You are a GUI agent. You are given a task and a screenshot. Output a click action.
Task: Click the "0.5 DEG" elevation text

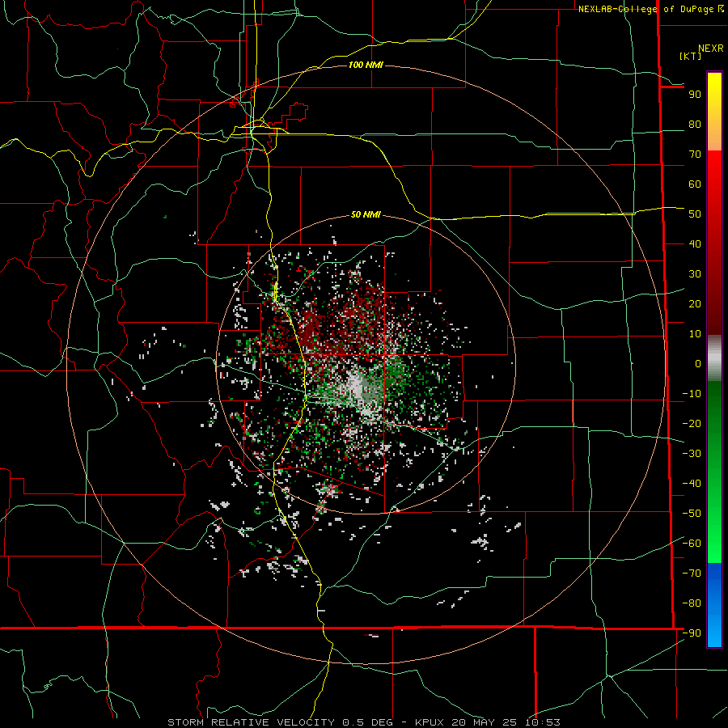click(x=368, y=722)
